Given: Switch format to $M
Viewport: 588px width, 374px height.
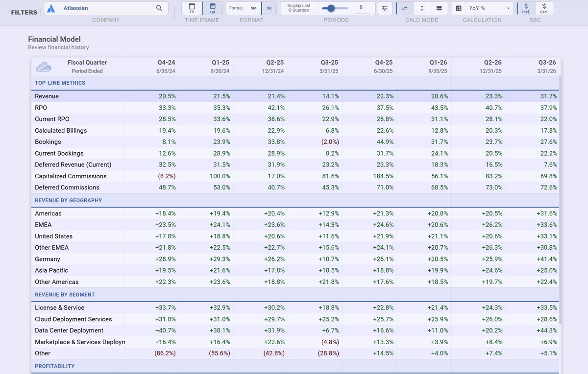Looking at the screenshot, I should tap(253, 8).
